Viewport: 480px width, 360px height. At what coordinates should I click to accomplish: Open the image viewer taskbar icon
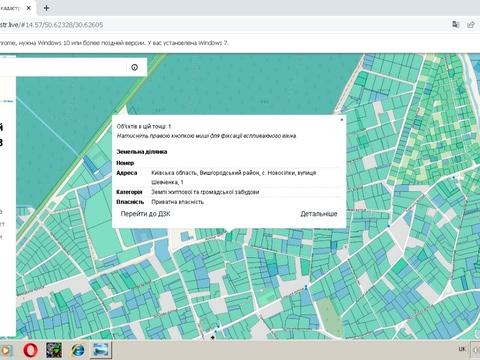pos(101,350)
